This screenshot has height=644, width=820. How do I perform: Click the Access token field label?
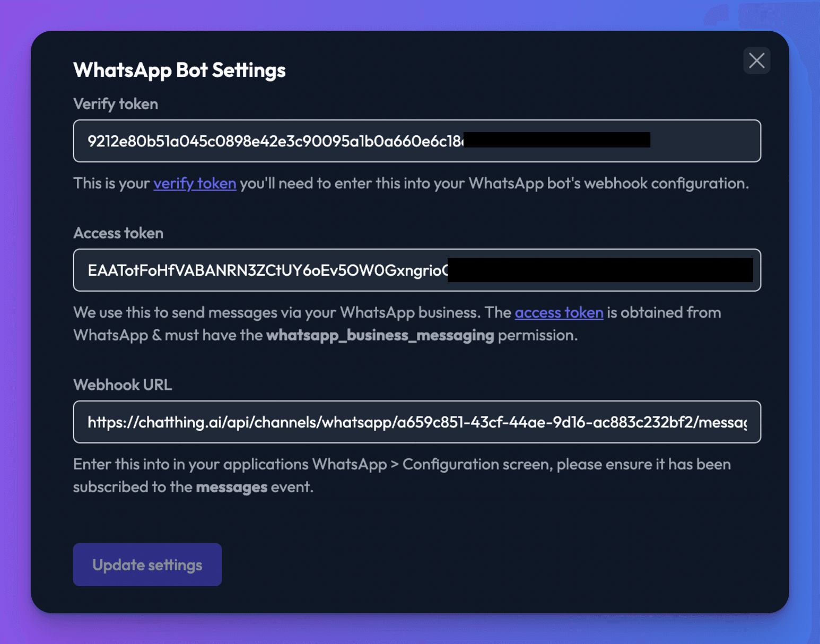pos(118,233)
